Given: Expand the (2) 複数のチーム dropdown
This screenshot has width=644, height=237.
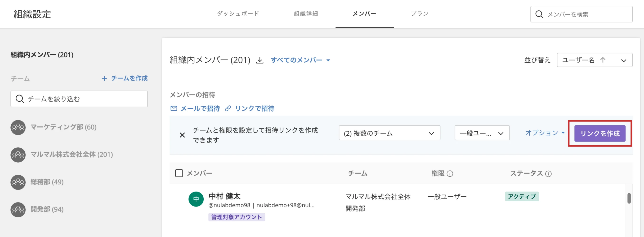Looking at the screenshot, I should coord(389,133).
